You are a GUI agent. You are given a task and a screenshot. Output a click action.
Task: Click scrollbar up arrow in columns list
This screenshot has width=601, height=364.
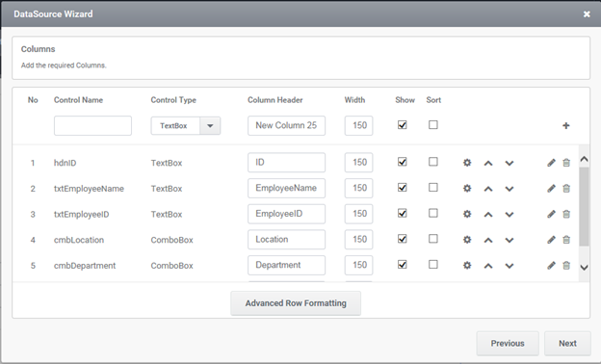pos(584,159)
